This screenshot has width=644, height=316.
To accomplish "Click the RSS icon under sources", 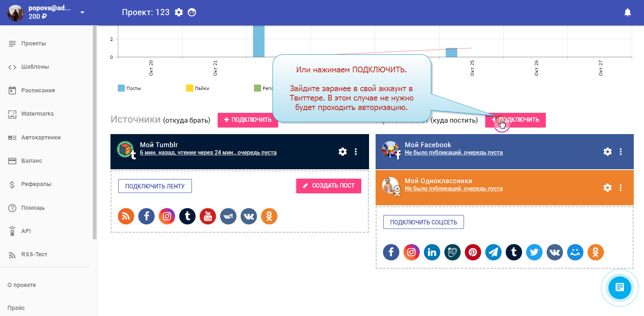I will click(x=126, y=216).
